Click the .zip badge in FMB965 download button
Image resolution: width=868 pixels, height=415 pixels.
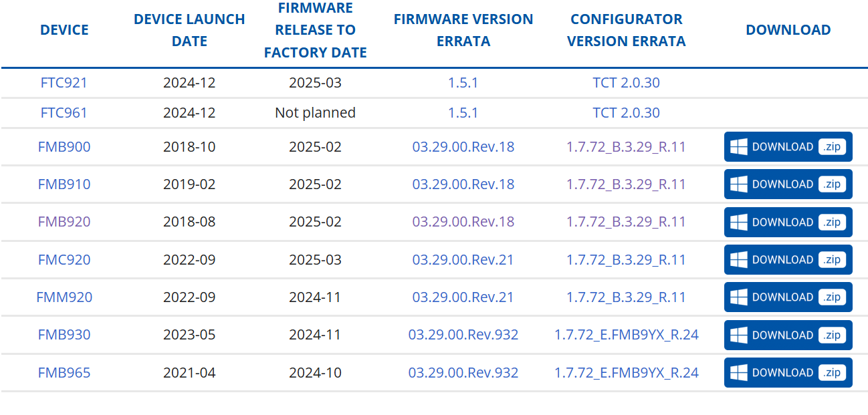coord(833,373)
